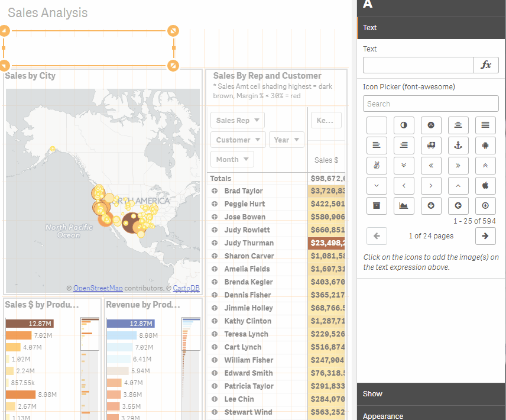Select the area chart icon
Viewport: 506px width, 420px height.
click(404, 206)
